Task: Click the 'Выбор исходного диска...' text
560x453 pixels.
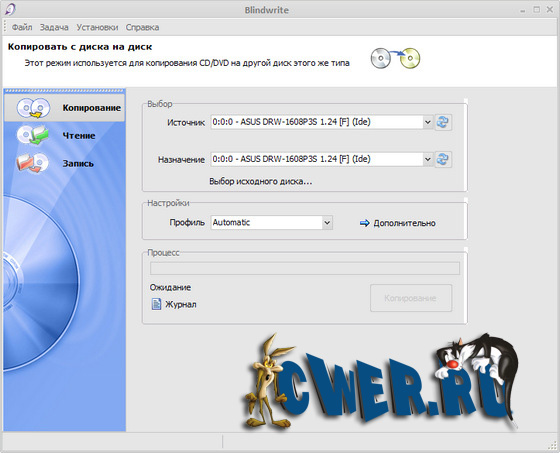Action: coord(261,181)
